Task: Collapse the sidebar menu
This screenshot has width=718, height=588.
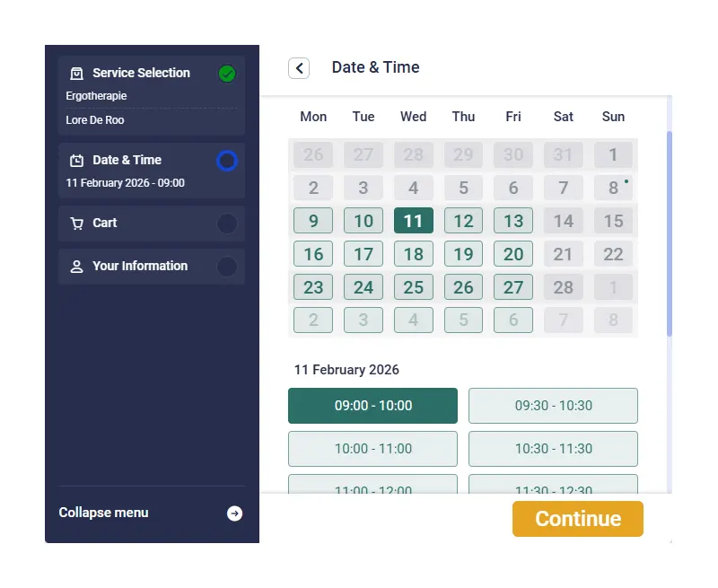Action: click(104, 513)
